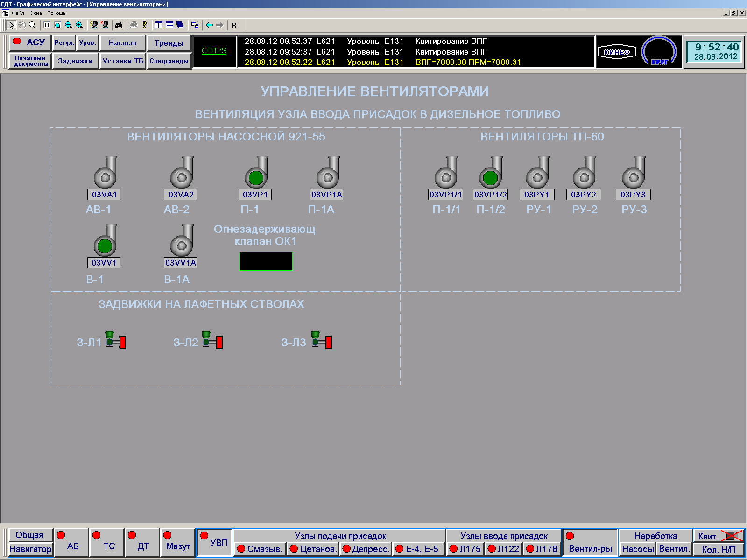Select running fan 03VP1/2 (П-1/2) icon
The height and width of the screenshot is (560, 747).
tap(491, 172)
